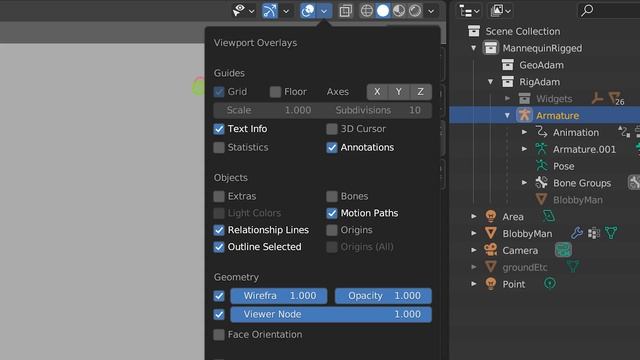Viewport: 640px width, 360px height.
Task: Toggle the viewport overlays button
Action: (308, 11)
